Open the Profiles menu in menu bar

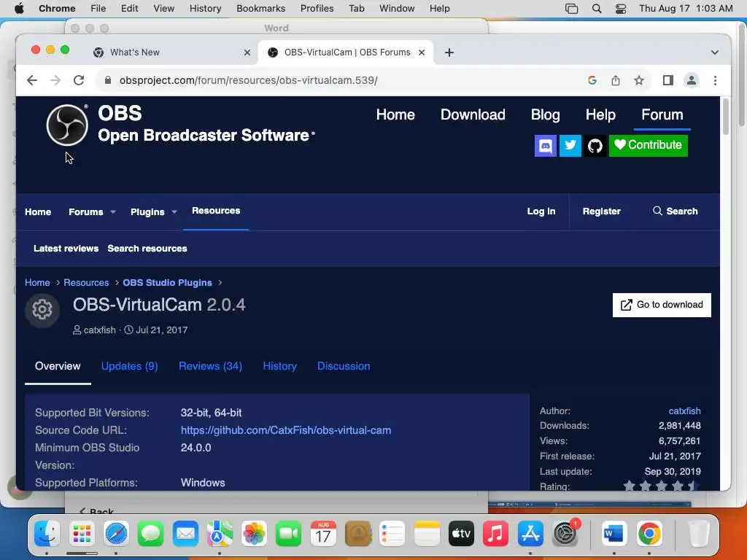point(317,9)
